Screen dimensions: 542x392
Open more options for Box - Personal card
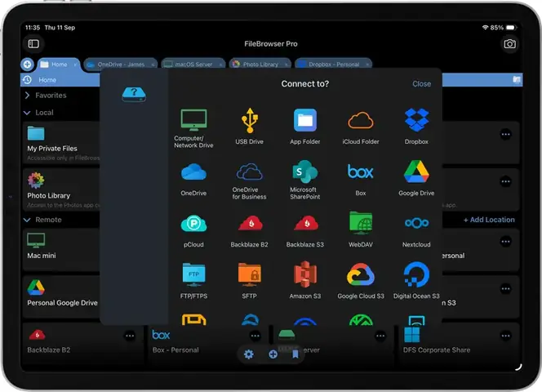point(255,336)
